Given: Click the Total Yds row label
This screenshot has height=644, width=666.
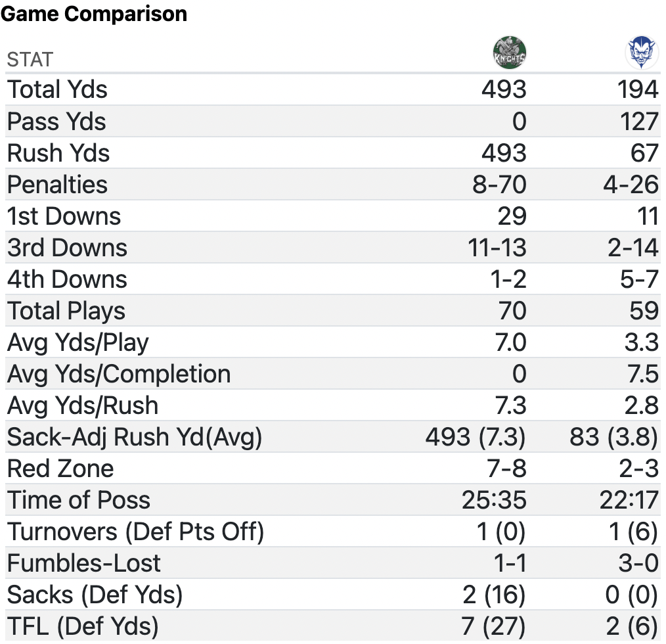Looking at the screenshot, I should pyautogui.click(x=57, y=89).
